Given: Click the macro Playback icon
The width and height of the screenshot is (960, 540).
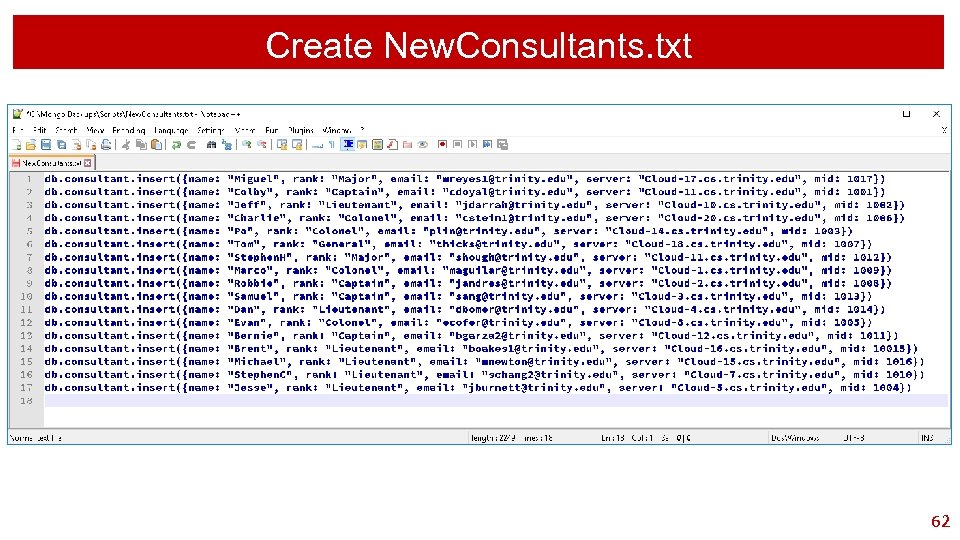Looking at the screenshot, I should pos(472,144).
